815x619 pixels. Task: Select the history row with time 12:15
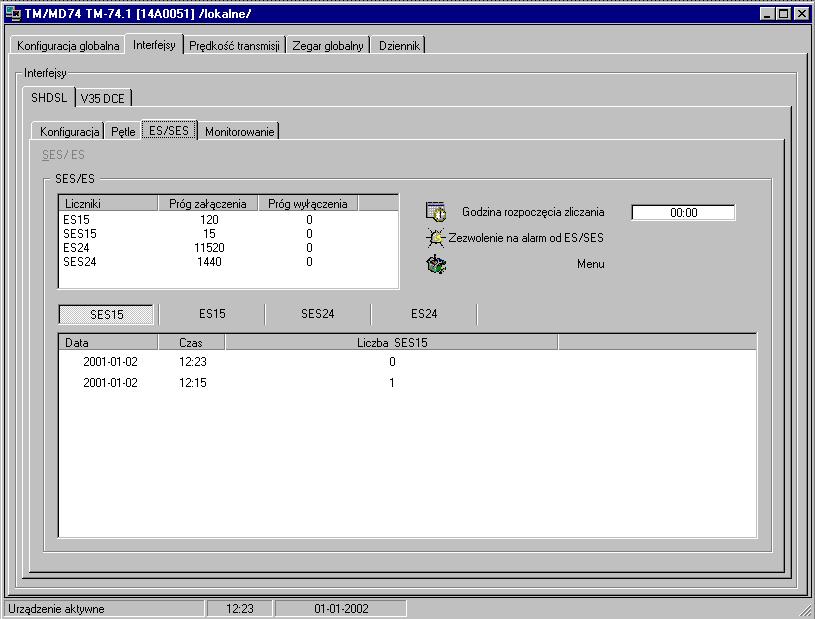click(x=408, y=383)
